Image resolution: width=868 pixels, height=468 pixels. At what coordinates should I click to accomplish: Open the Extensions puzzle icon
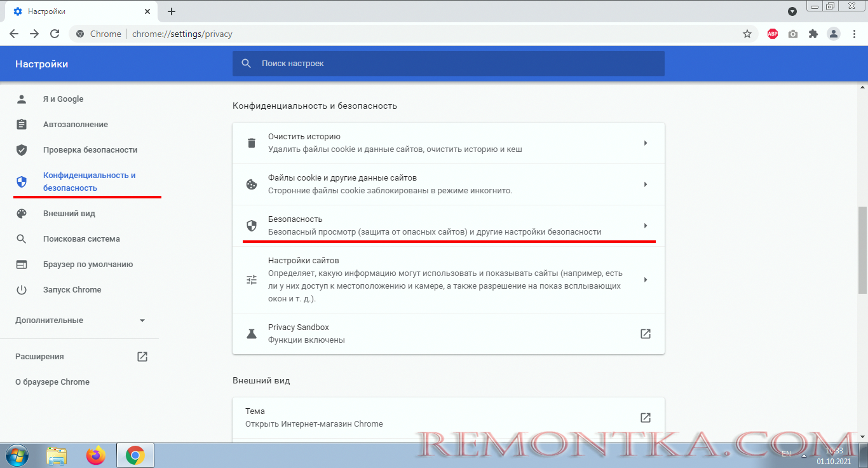click(813, 34)
